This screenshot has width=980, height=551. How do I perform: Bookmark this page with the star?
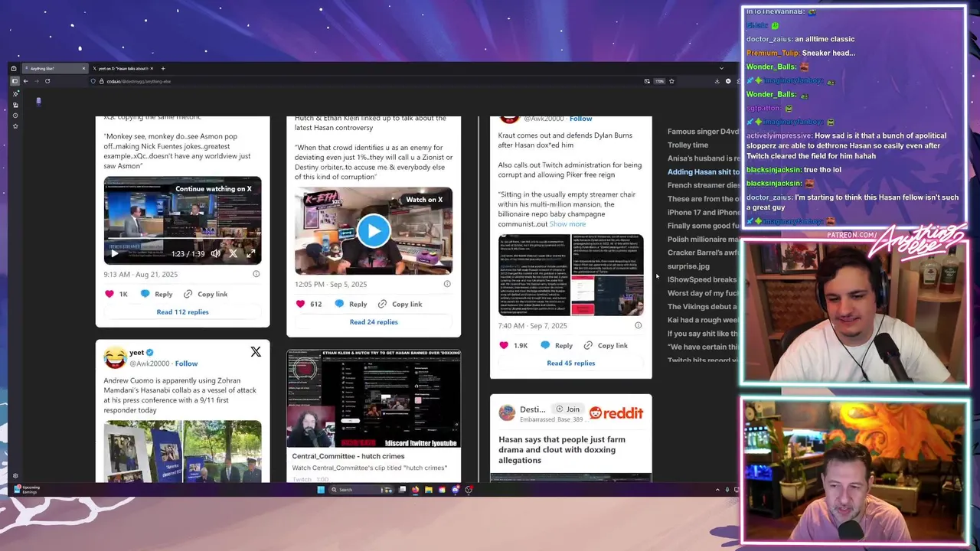[671, 81]
